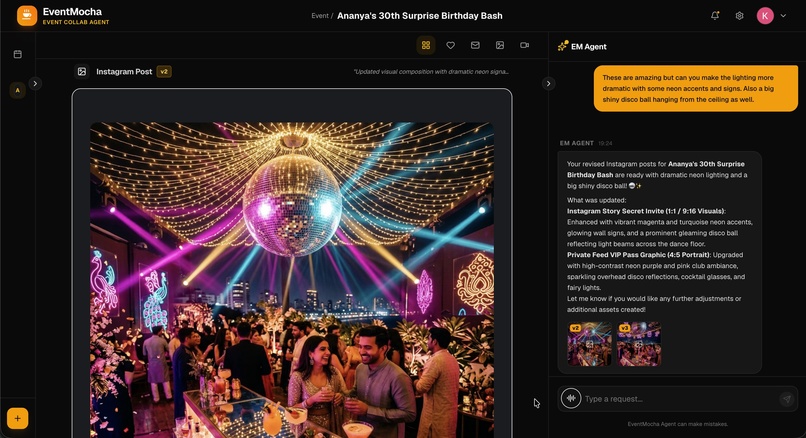
Task: Collapse the EM Agent chat panel arrow
Action: click(548, 83)
